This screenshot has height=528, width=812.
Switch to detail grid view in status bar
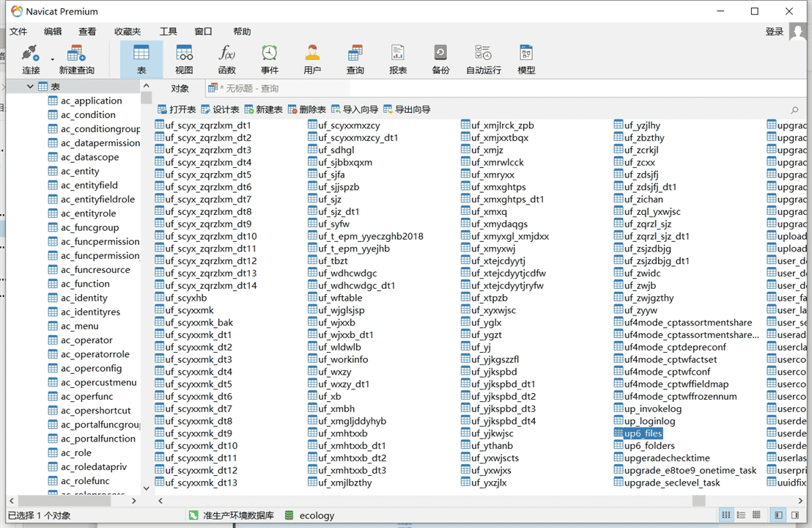(756, 516)
